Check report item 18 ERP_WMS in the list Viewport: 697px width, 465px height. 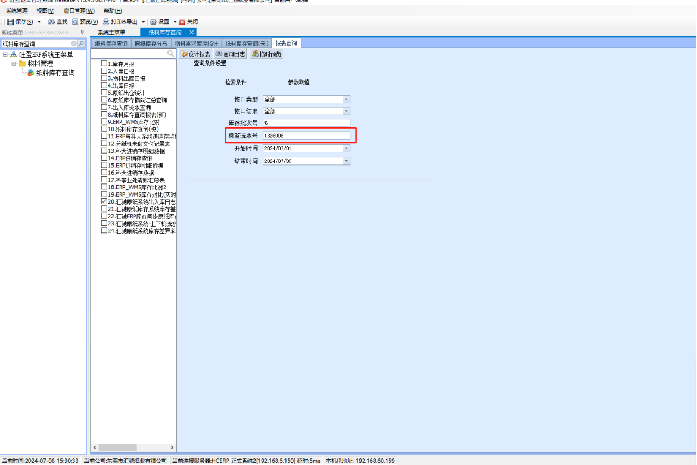104,187
